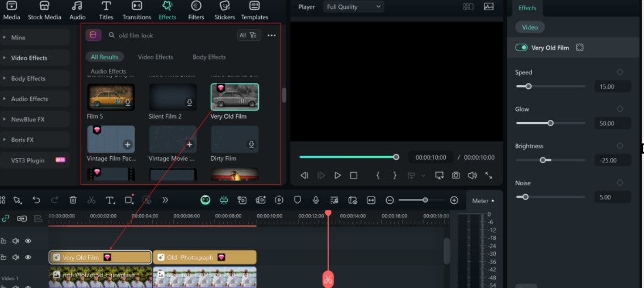Zoom out the timeline with minus
The height and width of the screenshot is (288, 644).
pyautogui.click(x=390, y=200)
